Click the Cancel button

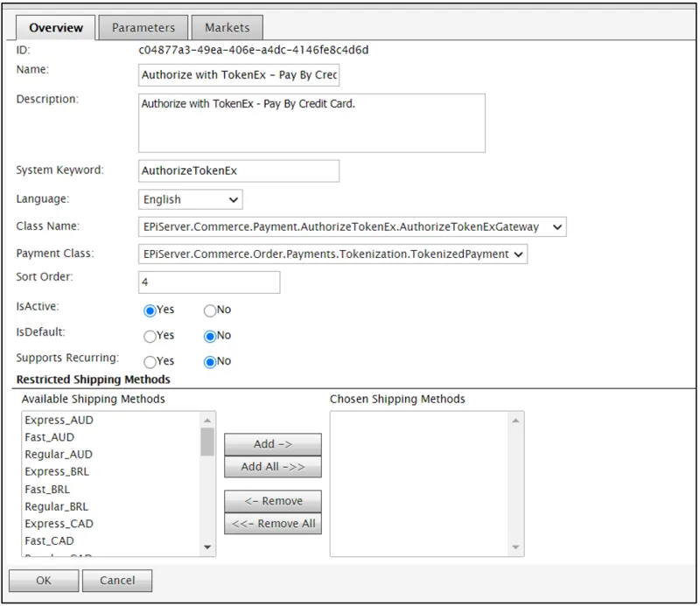click(117, 581)
